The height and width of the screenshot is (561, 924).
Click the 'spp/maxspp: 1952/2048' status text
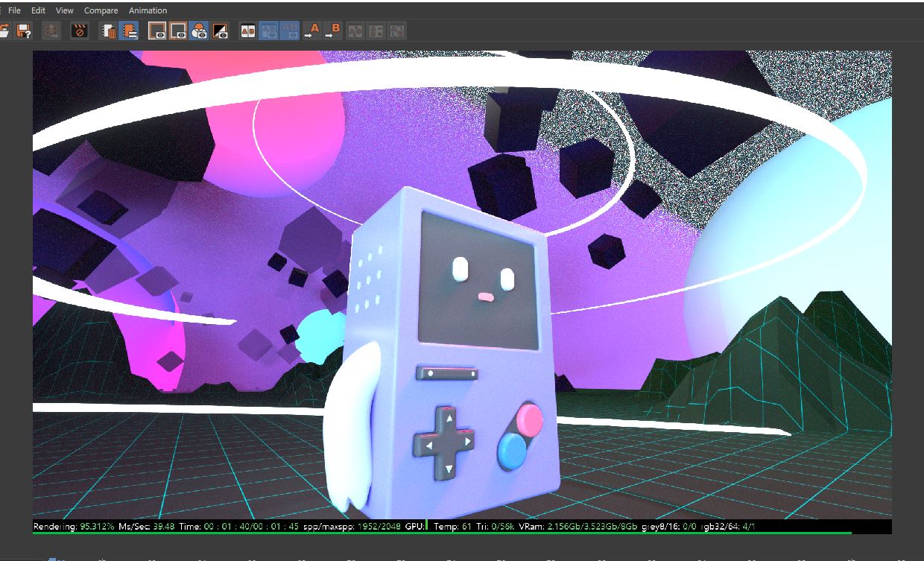352,527
